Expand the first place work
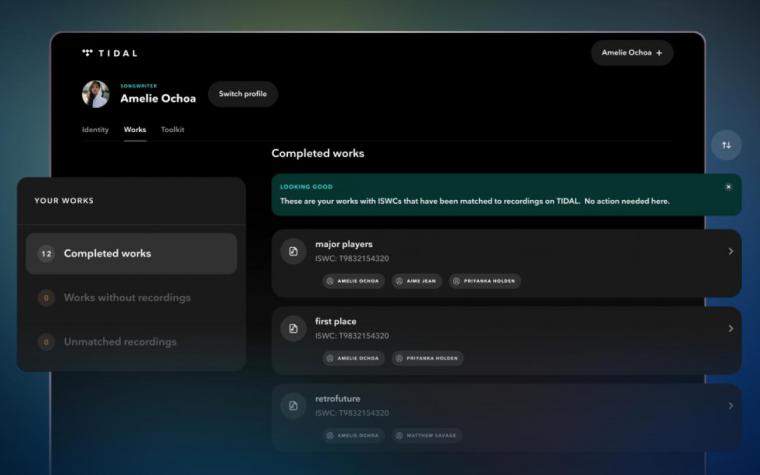The width and height of the screenshot is (760, 475). 730,329
